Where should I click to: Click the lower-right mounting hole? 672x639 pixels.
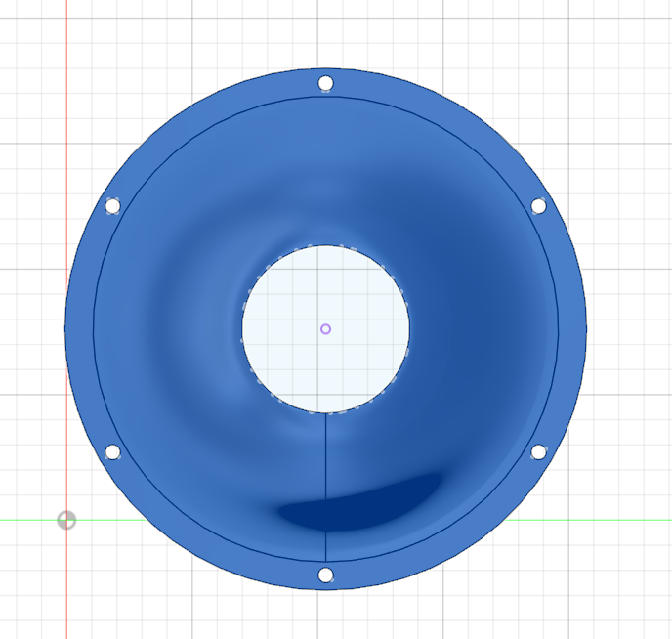[538, 451]
